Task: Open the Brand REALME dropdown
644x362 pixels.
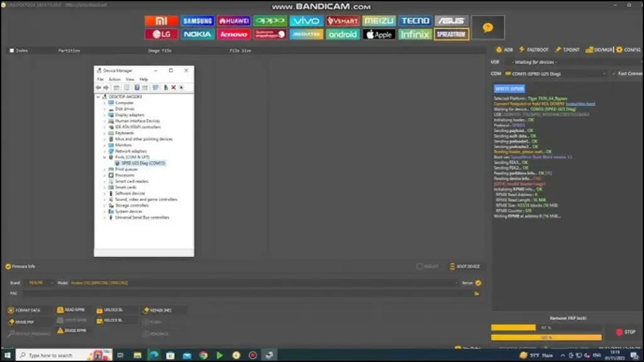Action: (x=40, y=283)
